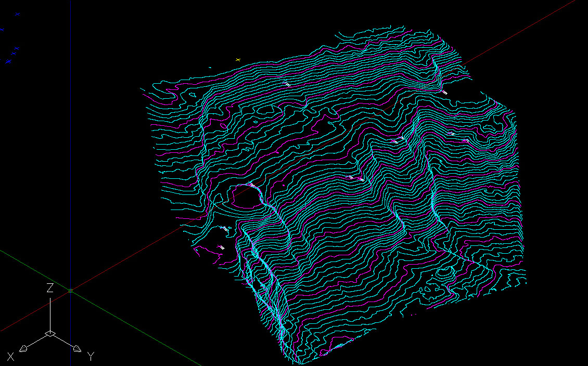Click the Z label on UCS icon
The image size is (588, 366).
tap(50, 288)
